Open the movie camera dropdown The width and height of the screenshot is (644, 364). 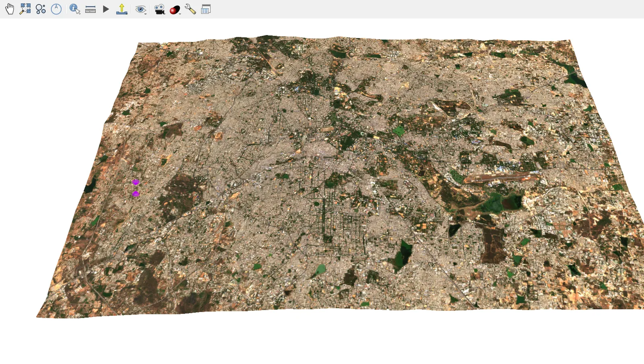pos(160,9)
